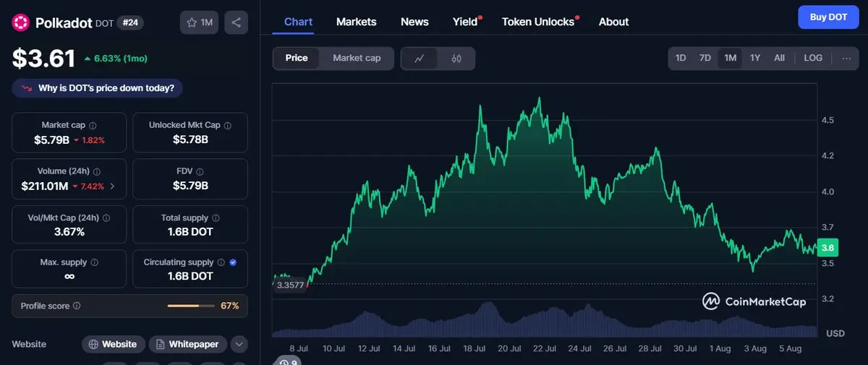Click FDV info icon
The width and height of the screenshot is (868, 365).
point(200,172)
